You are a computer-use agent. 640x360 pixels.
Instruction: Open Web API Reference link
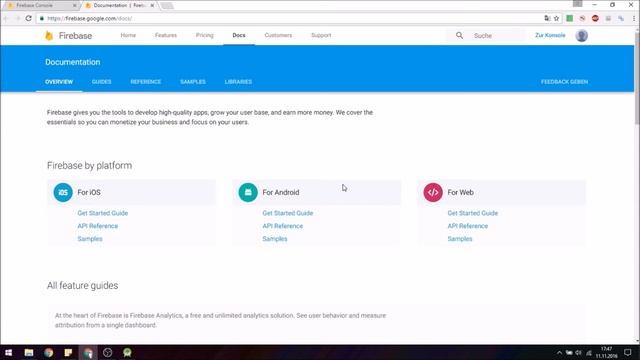point(468,226)
